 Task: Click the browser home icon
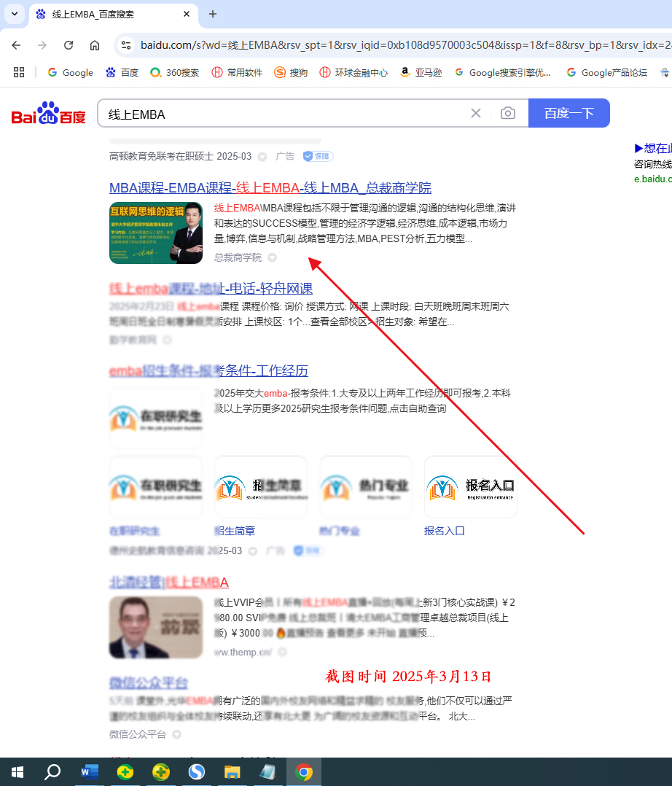click(95, 44)
